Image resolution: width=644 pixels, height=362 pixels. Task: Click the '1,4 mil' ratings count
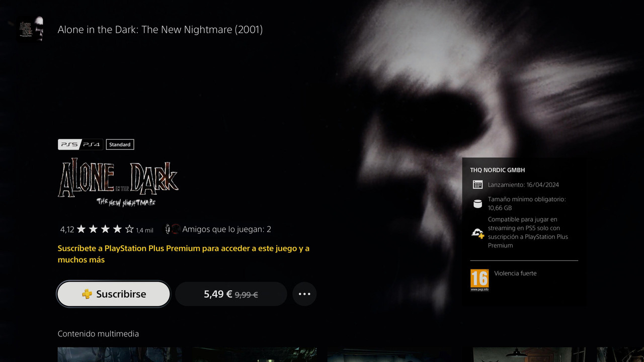pyautogui.click(x=144, y=230)
